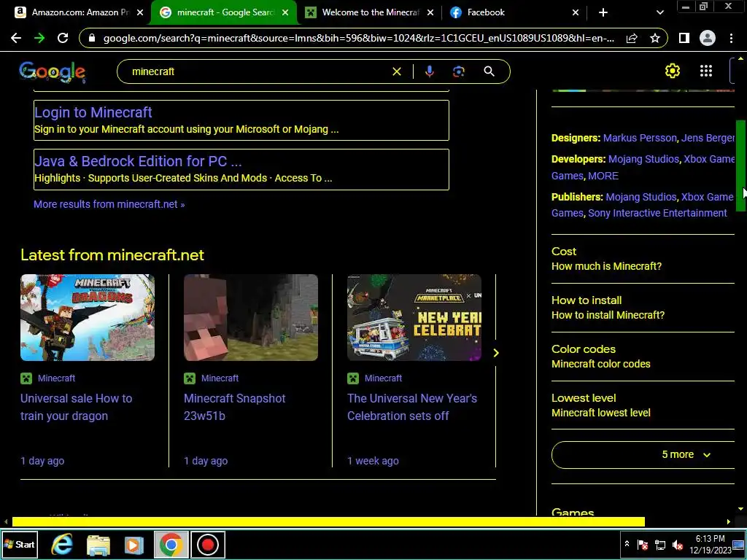The height and width of the screenshot is (560, 747).
Task: Expand How much is Minecraft question
Action: click(643, 259)
